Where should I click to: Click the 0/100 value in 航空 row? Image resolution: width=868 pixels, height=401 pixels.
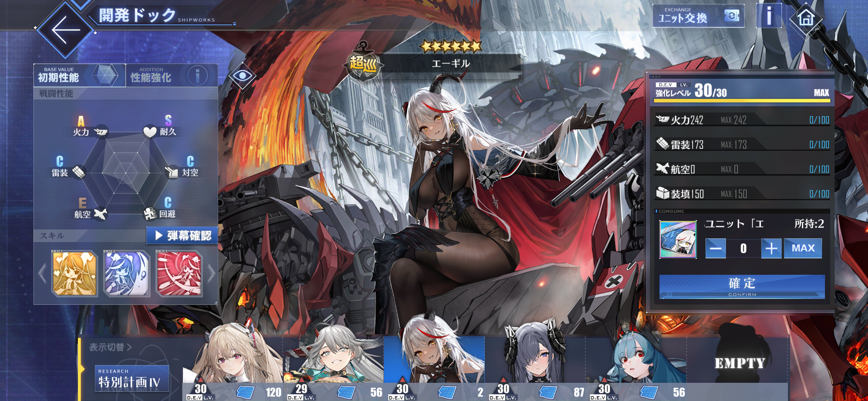[819, 169]
